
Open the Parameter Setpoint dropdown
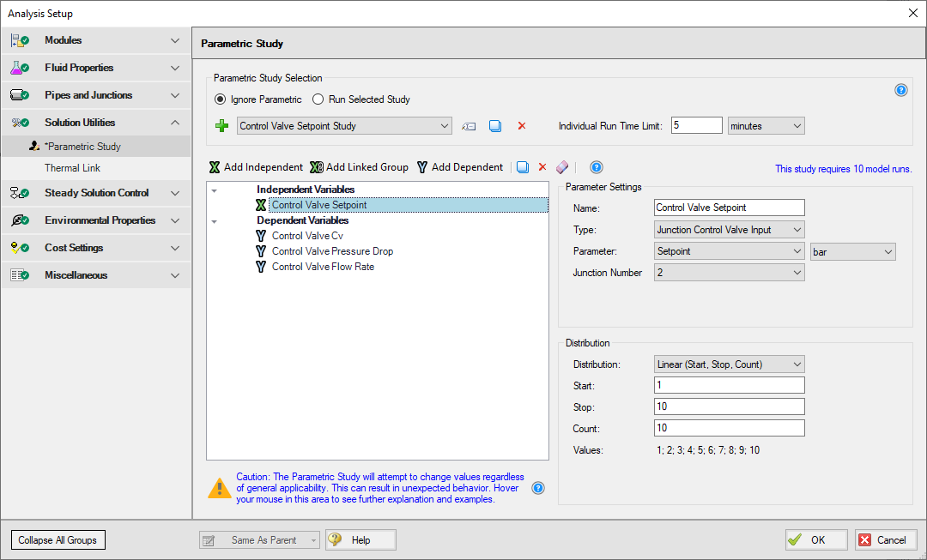tap(729, 251)
